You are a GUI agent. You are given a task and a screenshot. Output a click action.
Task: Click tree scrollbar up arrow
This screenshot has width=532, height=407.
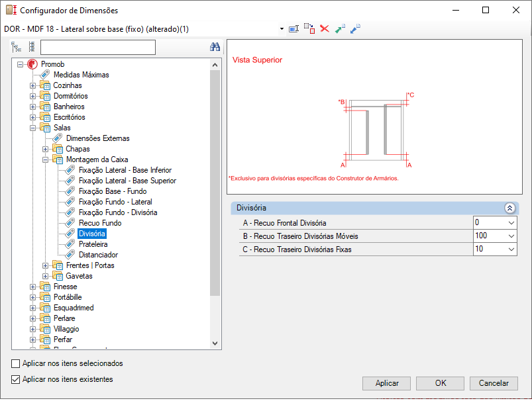(x=215, y=65)
